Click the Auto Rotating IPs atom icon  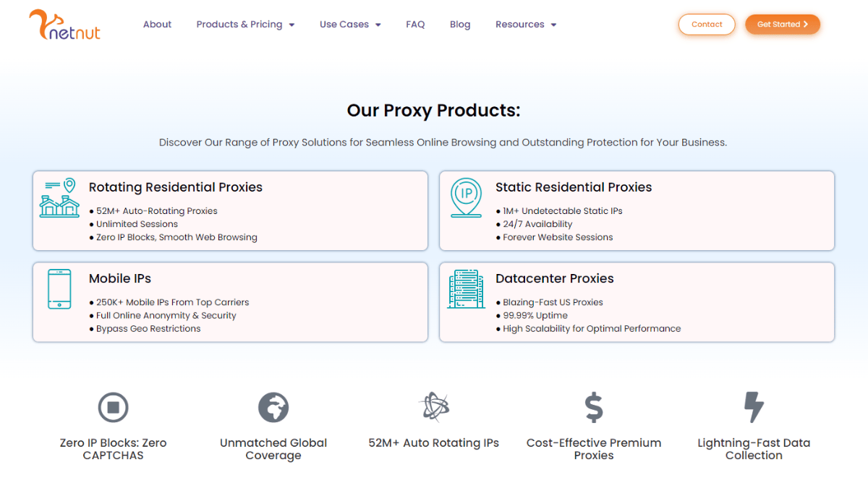coord(433,407)
